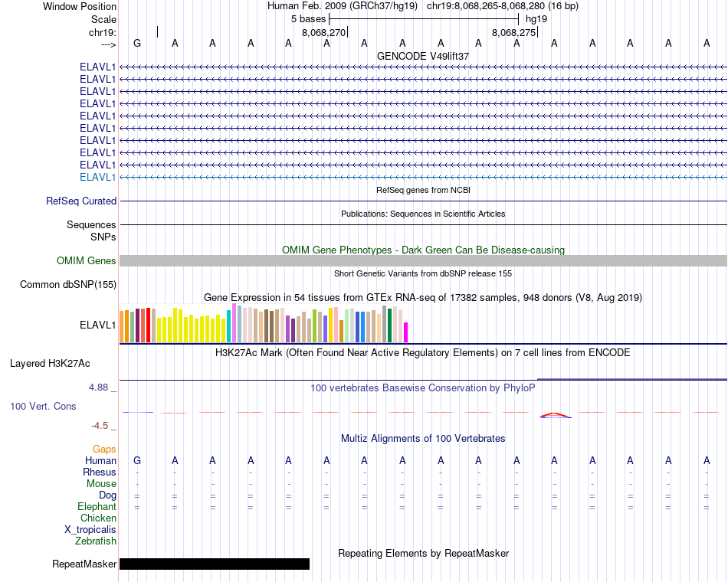The width and height of the screenshot is (728, 582).
Task: Click the Zebrafish species label
Action: (x=96, y=541)
